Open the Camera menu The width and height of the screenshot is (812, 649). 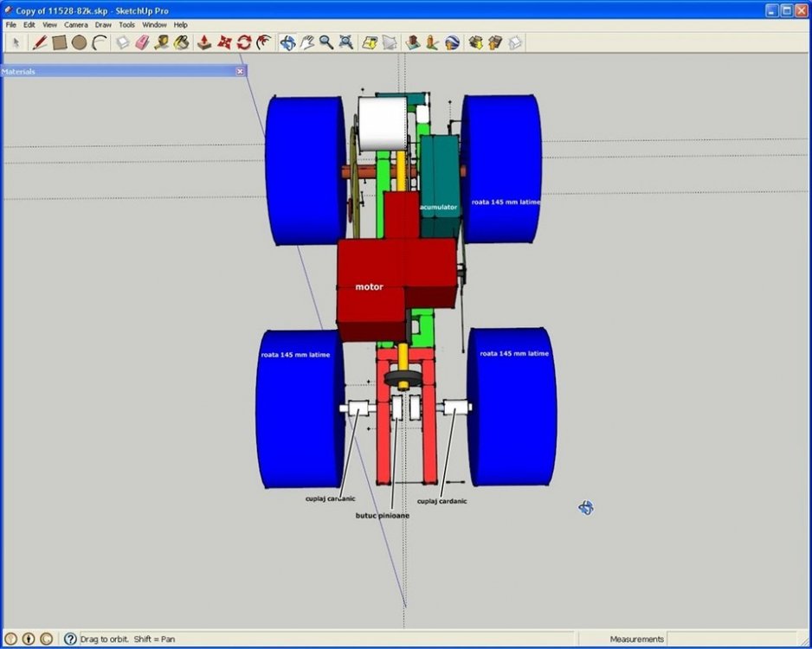75,25
